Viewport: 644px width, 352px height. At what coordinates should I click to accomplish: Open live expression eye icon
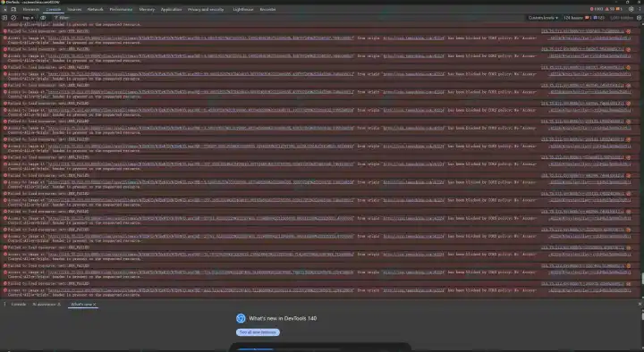tap(43, 18)
